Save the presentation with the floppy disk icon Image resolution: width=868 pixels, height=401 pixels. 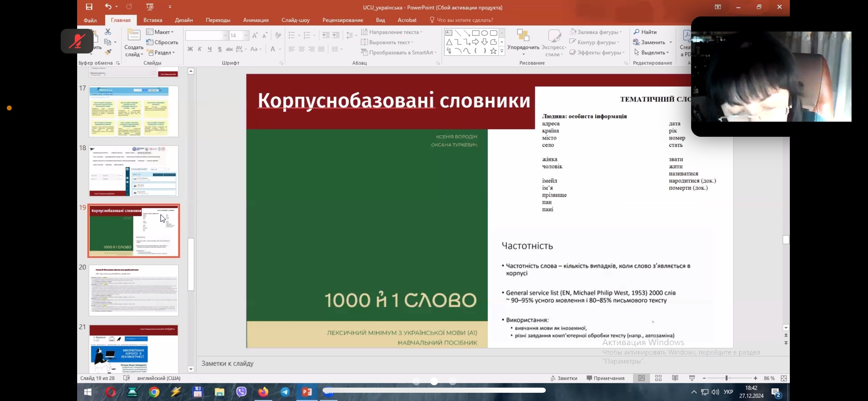coord(89,7)
